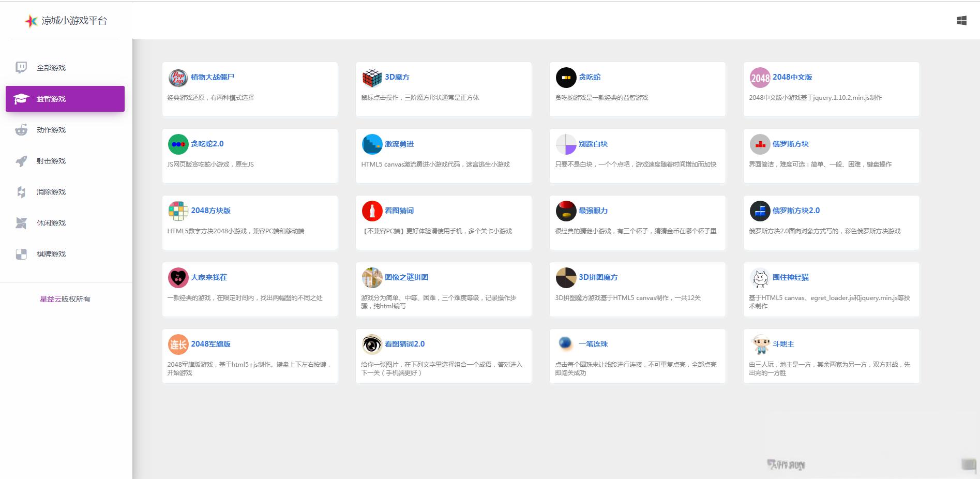Click the 3D魔方 title link

click(x=397, y=77)
